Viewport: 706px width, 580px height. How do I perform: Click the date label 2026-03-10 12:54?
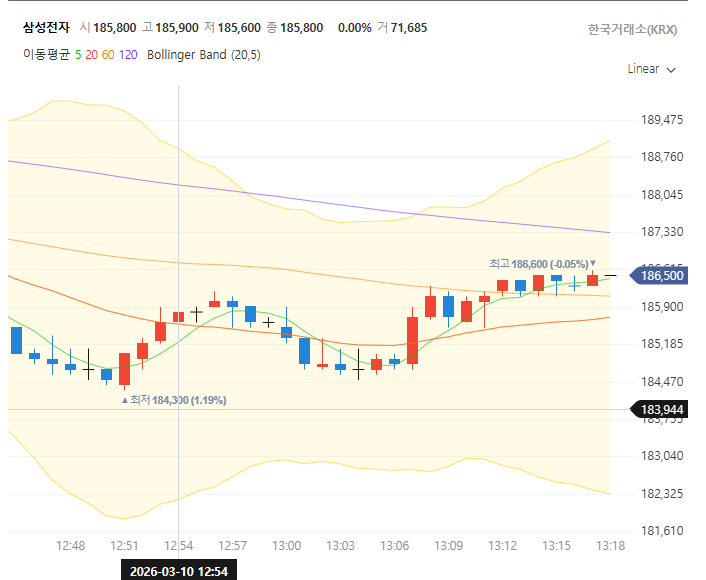[179, 571]
